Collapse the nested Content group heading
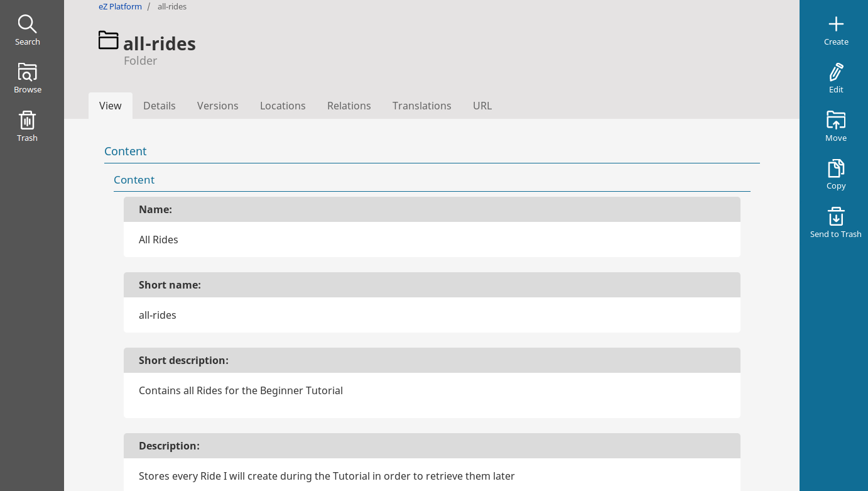Viewport: 868px width, 491px height. tap(134, 180)
